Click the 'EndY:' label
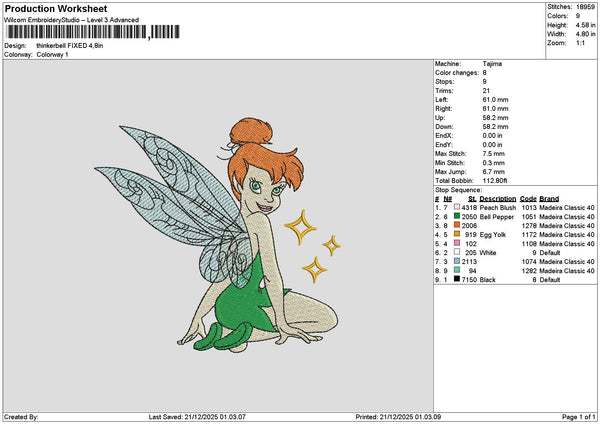The image size is (600, 424). tap(444, 145)
